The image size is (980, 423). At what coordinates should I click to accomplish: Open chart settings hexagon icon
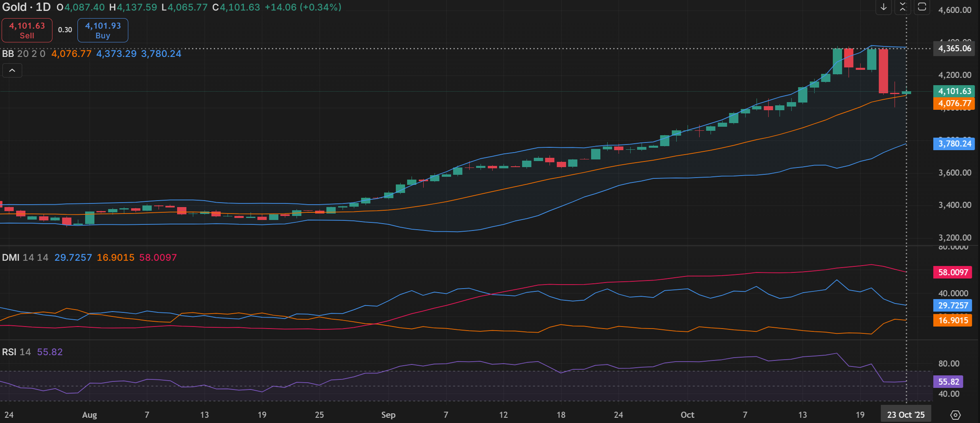click(x=955, y=415)
